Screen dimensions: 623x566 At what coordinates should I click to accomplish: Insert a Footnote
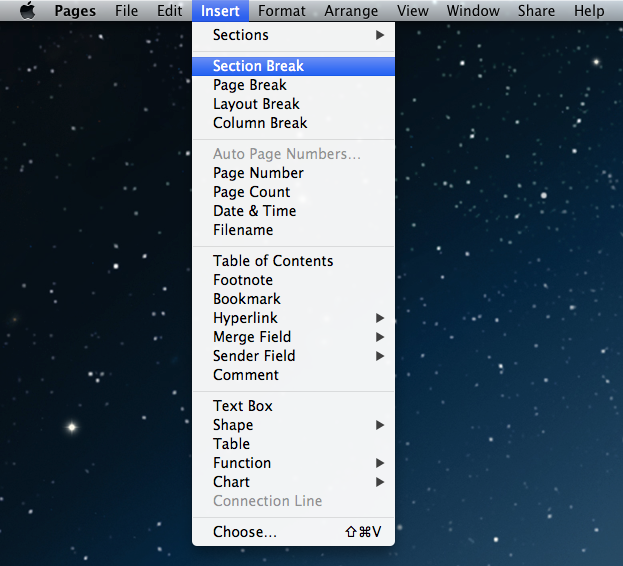[x=293, y=280]
